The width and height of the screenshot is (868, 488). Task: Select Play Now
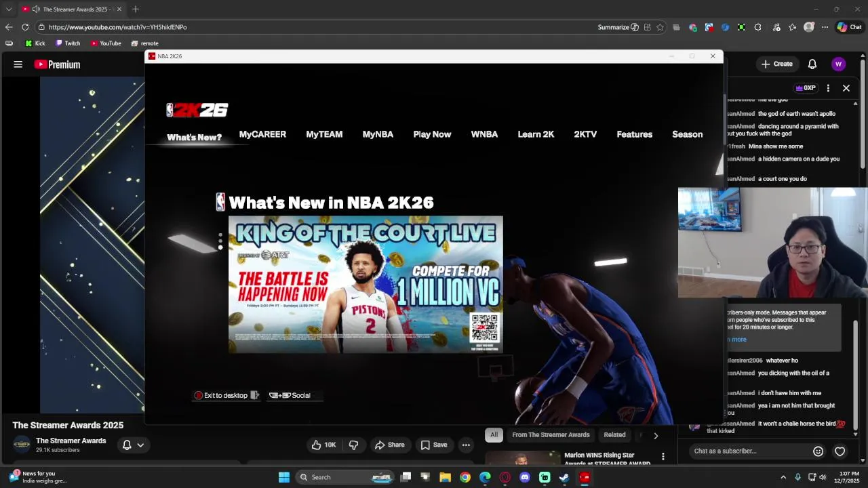point(432,134)
